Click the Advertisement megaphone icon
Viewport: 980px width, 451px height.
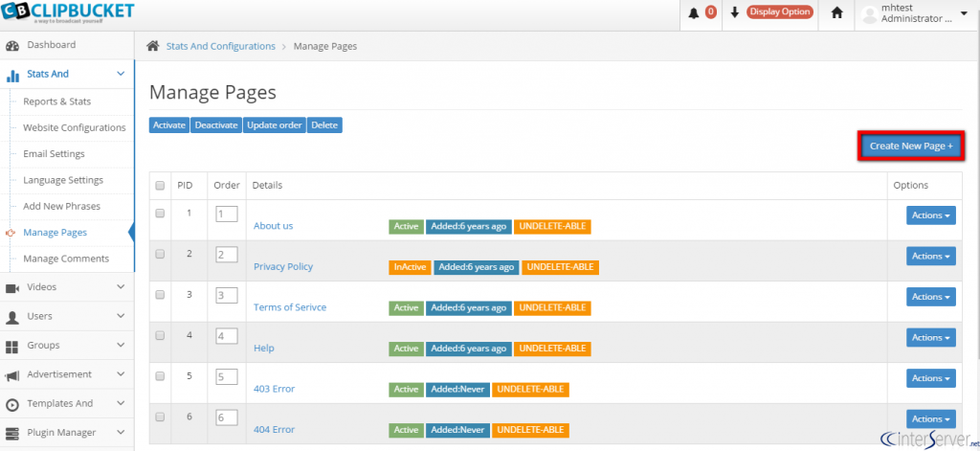click(x=11, y=375)
